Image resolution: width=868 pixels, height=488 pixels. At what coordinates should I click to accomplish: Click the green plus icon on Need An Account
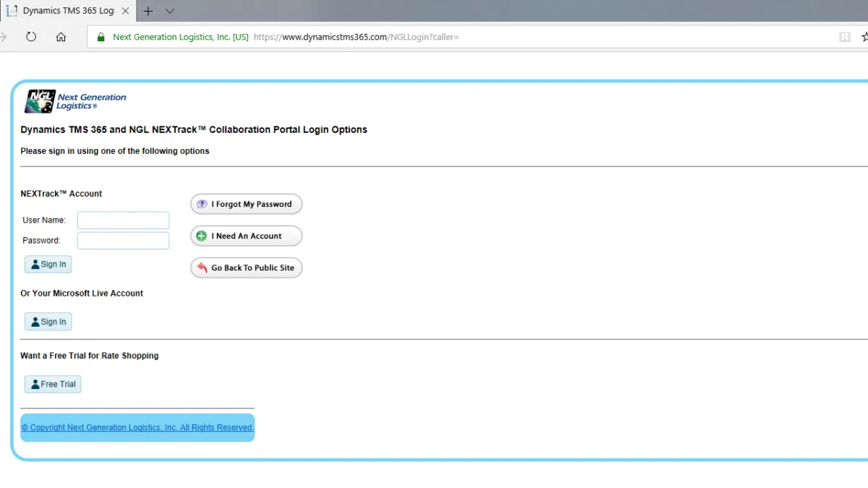point(202,236)
